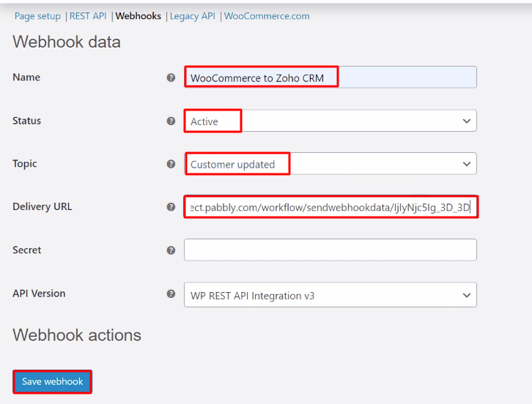Viewport: 532px width, 404px height.
Task: Click the Secret label text
Action: (27, 250)
